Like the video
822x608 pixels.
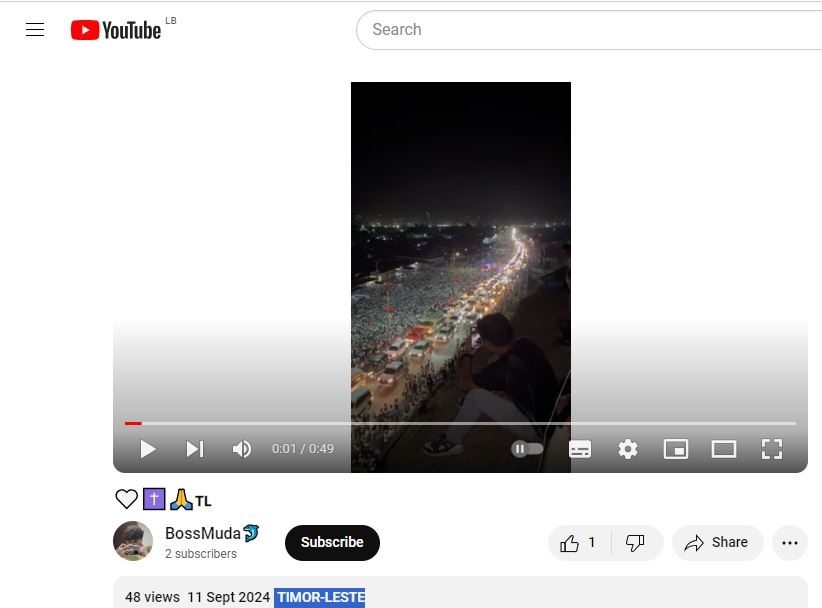(579, 542)
